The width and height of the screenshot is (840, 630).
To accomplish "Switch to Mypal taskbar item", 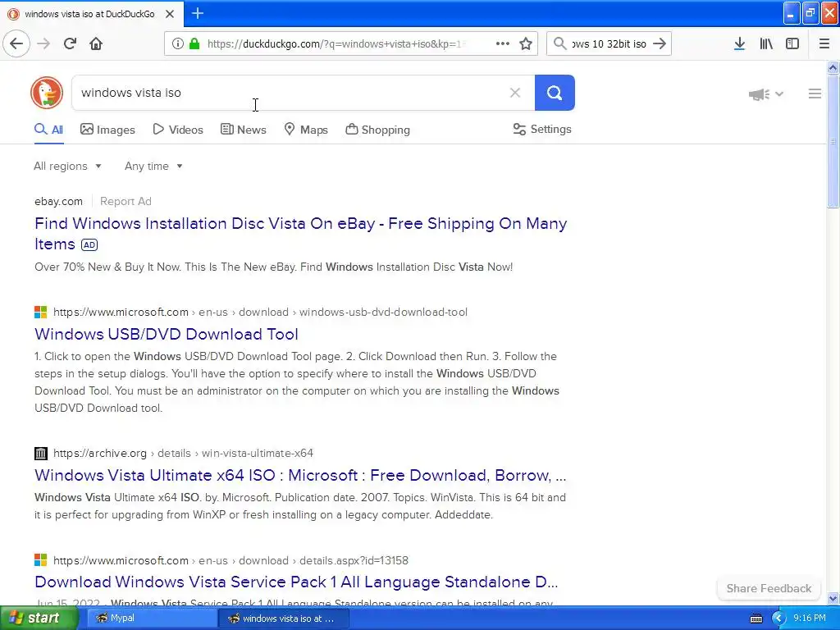I will coord(151,619).
